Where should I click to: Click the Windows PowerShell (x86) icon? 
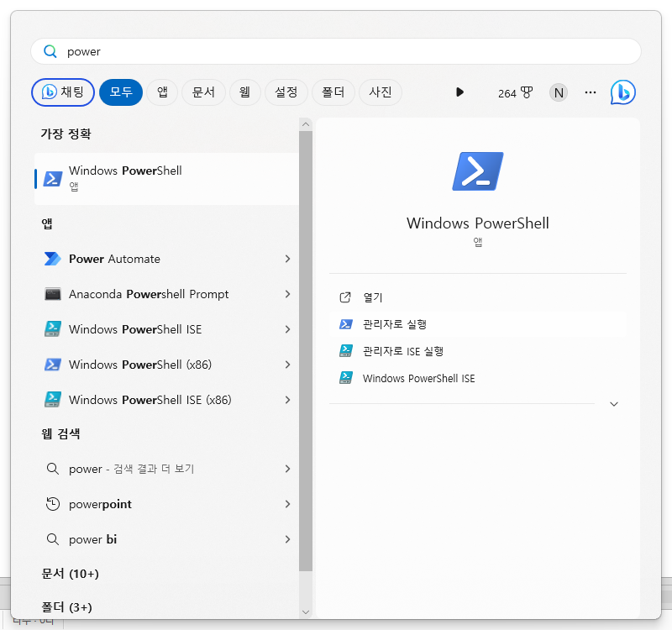(x=53, y=365)
